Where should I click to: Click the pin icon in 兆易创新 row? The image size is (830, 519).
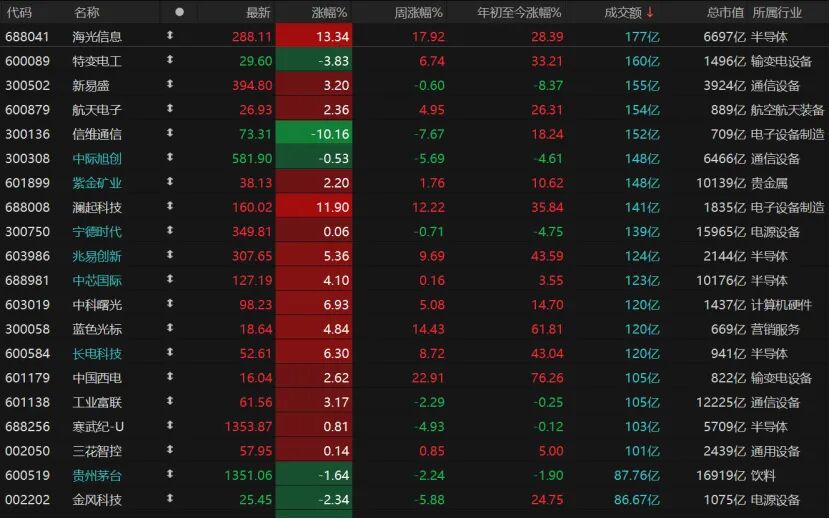(170, 255)
